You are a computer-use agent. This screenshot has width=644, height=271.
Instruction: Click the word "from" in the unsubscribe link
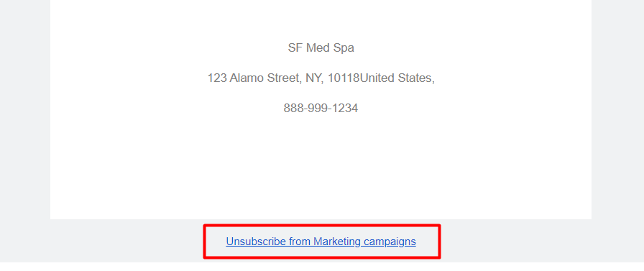[x=300, y=242]
